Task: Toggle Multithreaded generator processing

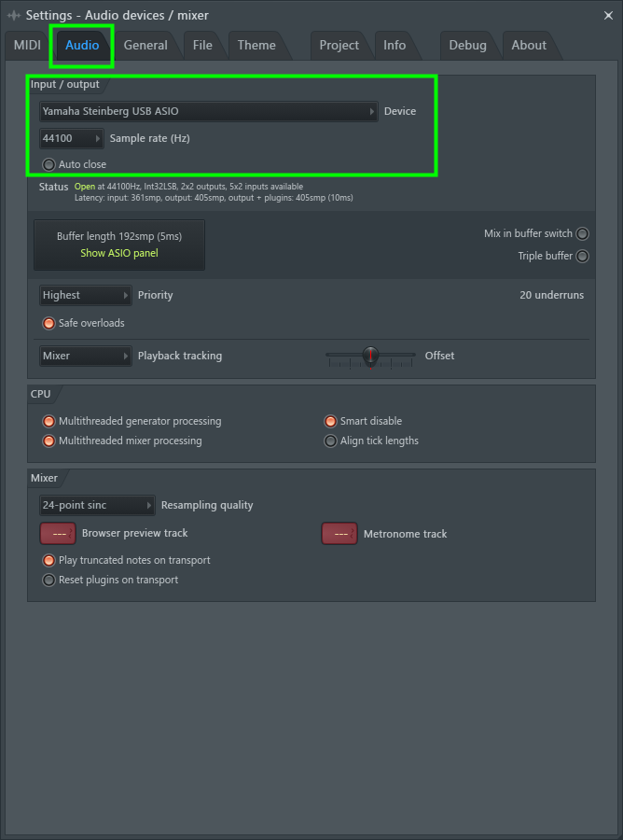Action: coord(48,421)
